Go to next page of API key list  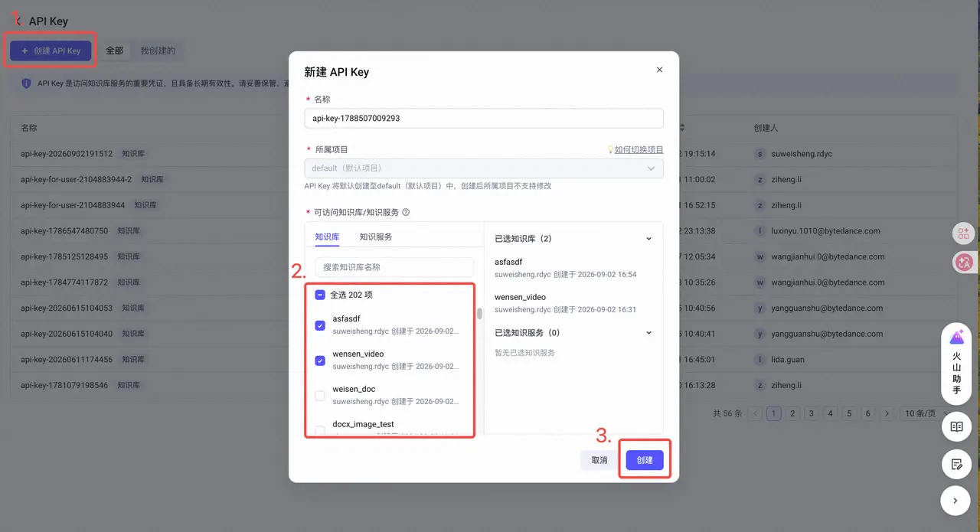click(887, 413)
